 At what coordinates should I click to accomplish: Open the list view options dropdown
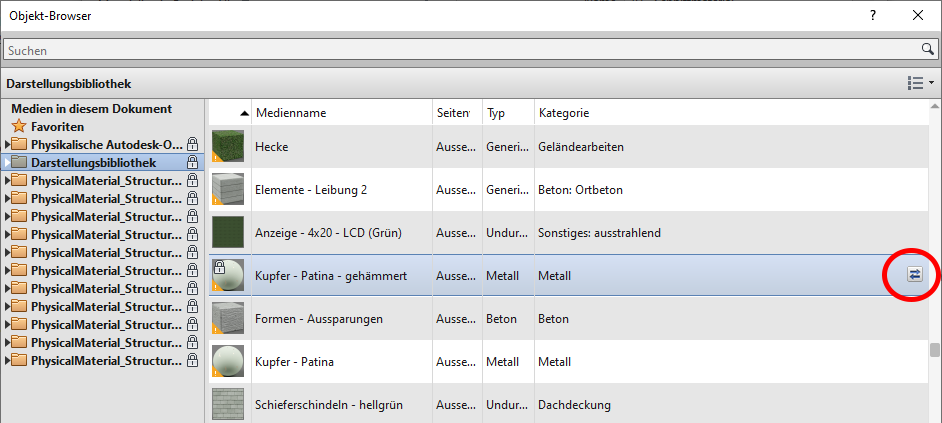[x=919, y=83]
